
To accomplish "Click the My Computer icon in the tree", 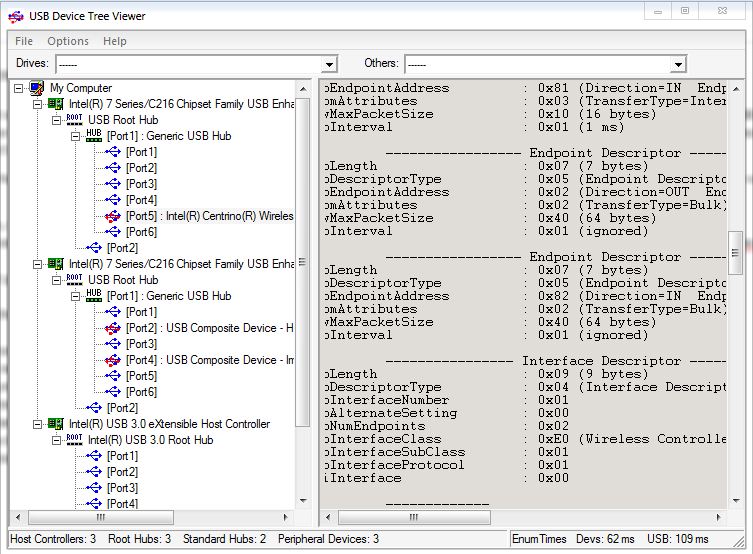I will (x=36, y=88).
